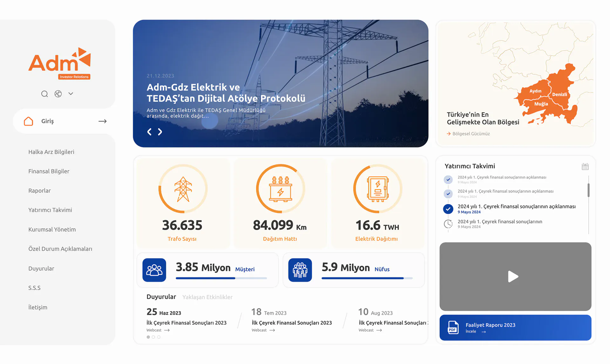Select first announcements pagination dot
610x364 pixels.
point(148,337)
